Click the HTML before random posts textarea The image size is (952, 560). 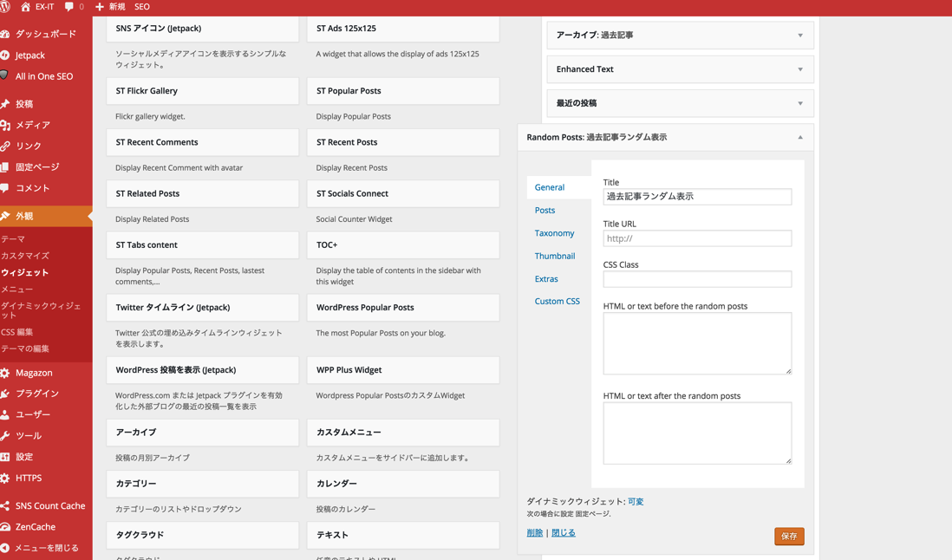click(697, 343)
